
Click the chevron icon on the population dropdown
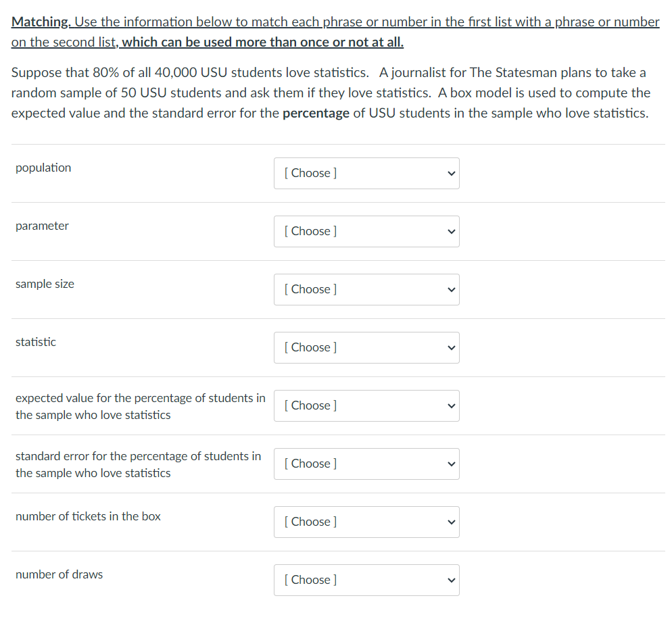tap(451, 173)
